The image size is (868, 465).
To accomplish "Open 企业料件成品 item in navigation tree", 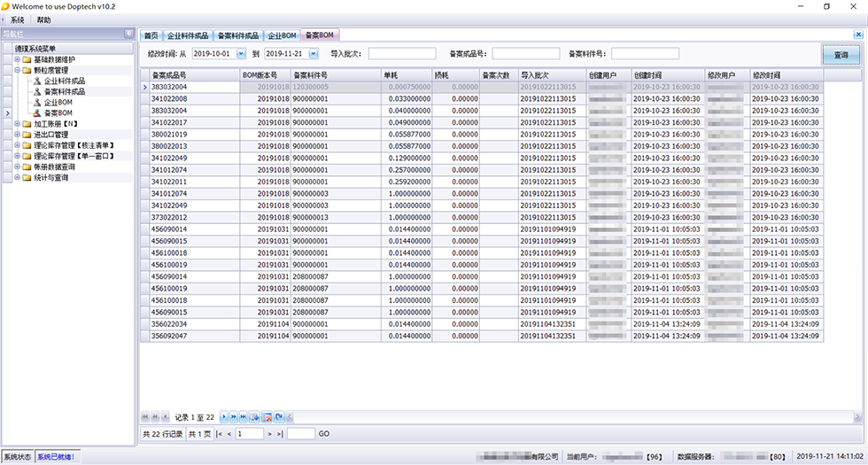I will 64,81.
